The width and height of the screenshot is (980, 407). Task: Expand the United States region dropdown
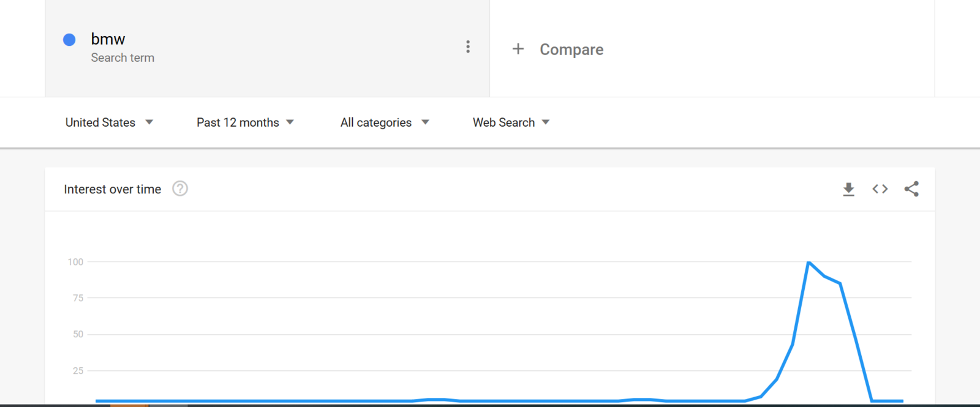pos(109,122)
